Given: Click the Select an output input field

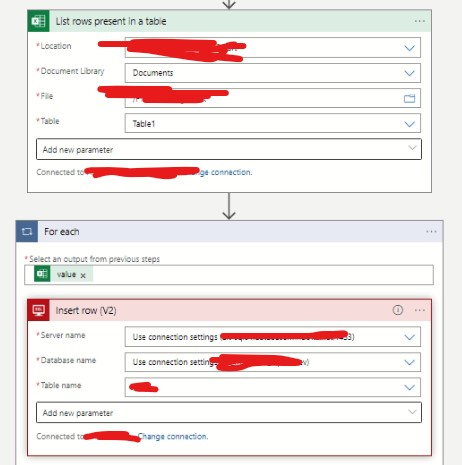Looking at the screenshot, I should tap(229, 275).
